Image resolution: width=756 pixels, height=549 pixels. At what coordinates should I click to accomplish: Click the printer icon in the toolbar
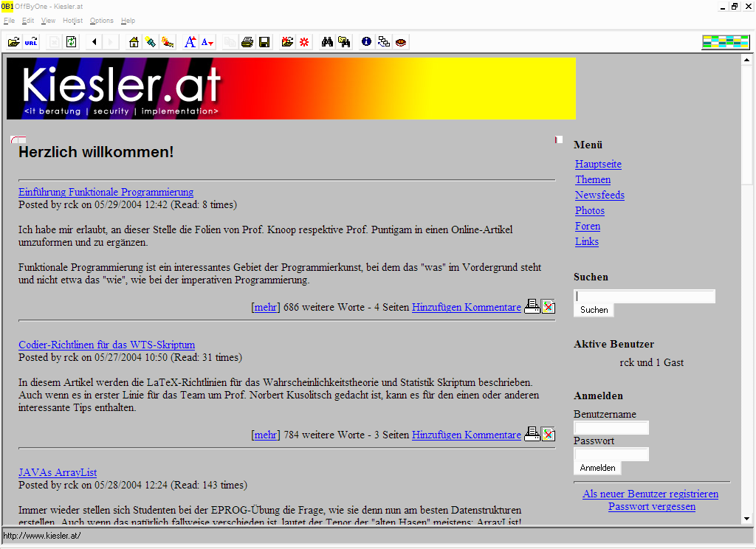click(247, 42)
